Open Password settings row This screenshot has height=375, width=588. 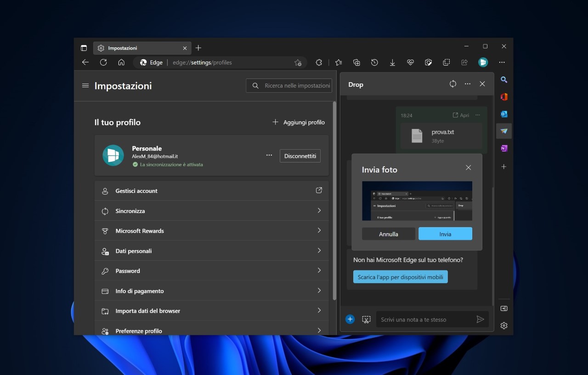(x=212, y=271)
